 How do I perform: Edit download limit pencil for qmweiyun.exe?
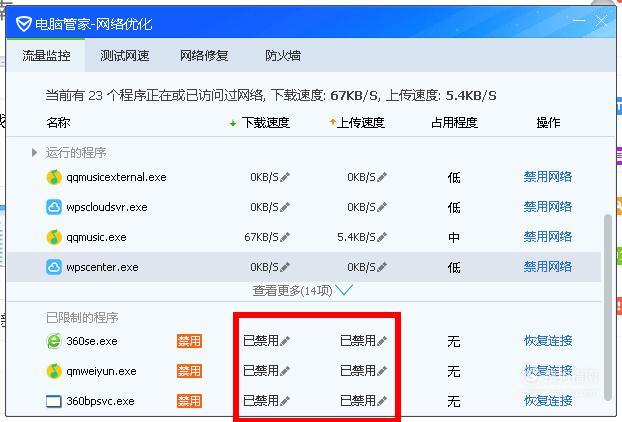(285, 371)
